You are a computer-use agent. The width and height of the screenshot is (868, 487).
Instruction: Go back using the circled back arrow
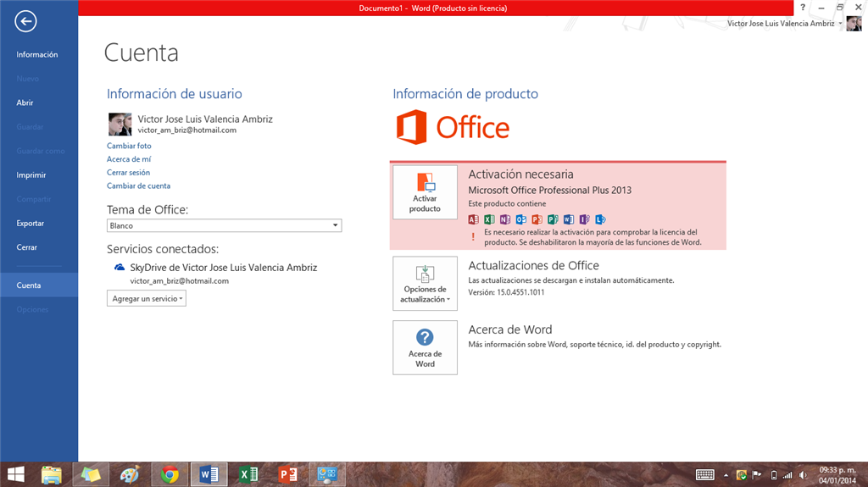pos(25,21)
